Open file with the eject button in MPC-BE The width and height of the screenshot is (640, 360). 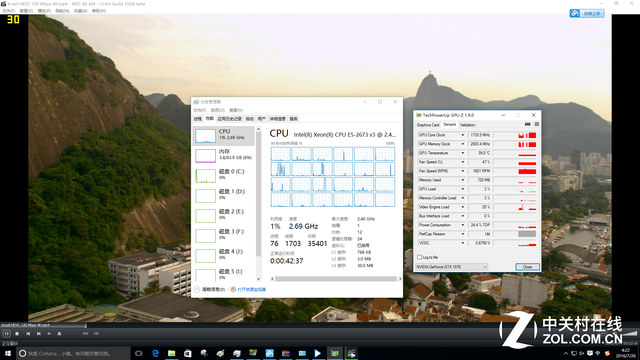(59, 333)
